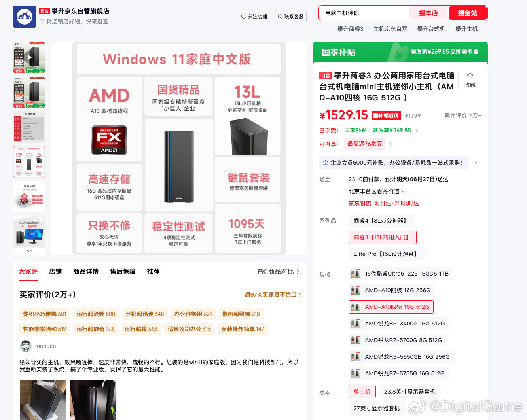
Task: Select version 单主机
Action: click(x=362, y=392)
